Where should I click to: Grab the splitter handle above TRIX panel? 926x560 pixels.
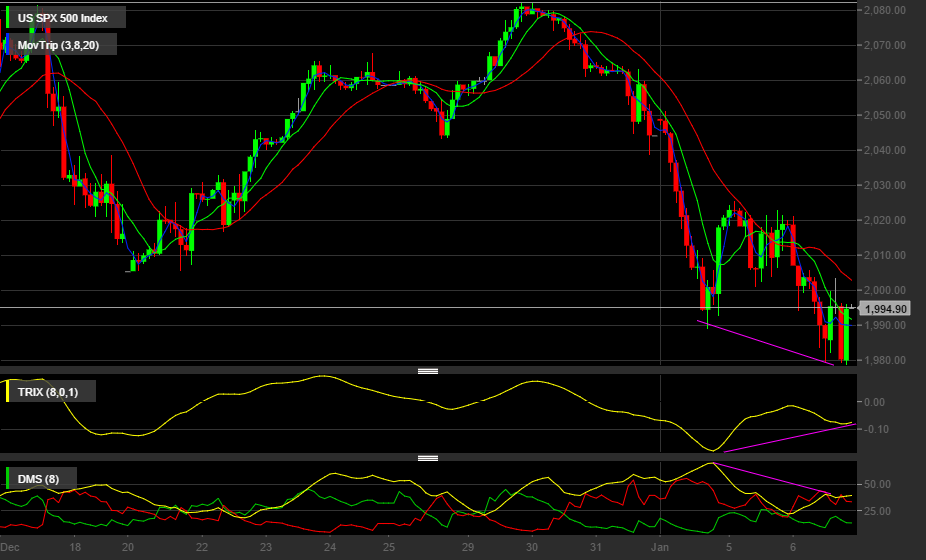428,371
